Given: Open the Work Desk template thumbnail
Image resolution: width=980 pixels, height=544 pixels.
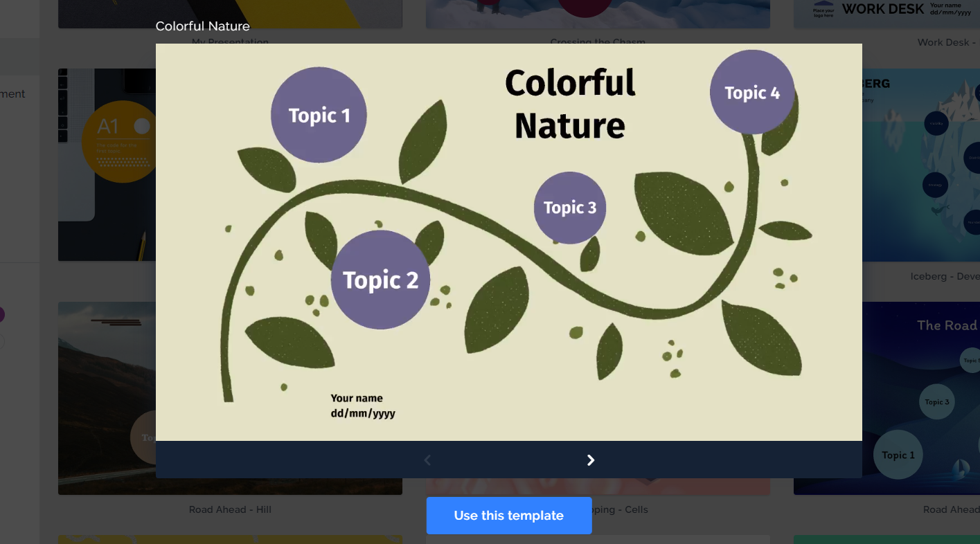Looking at the screenshot, I should pyautogui.click(x=887, y=14).
